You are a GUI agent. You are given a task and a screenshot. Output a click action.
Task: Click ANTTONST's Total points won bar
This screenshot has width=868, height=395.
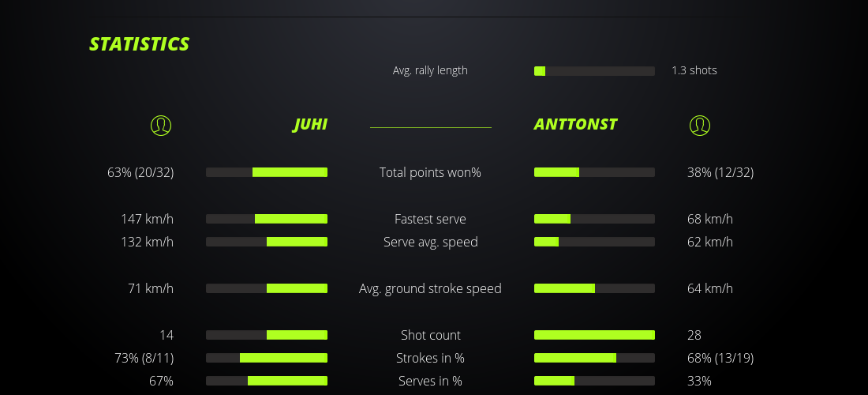(594, 172)
